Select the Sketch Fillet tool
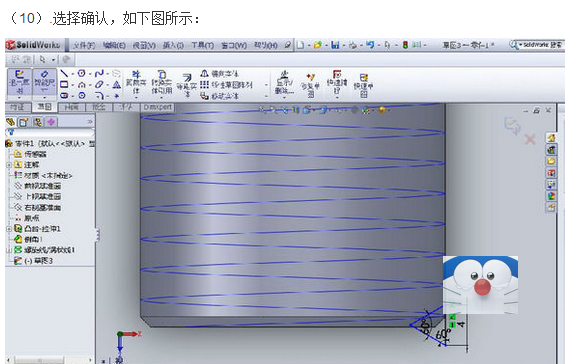The image size is (568, 364). [x=99, y=96]
